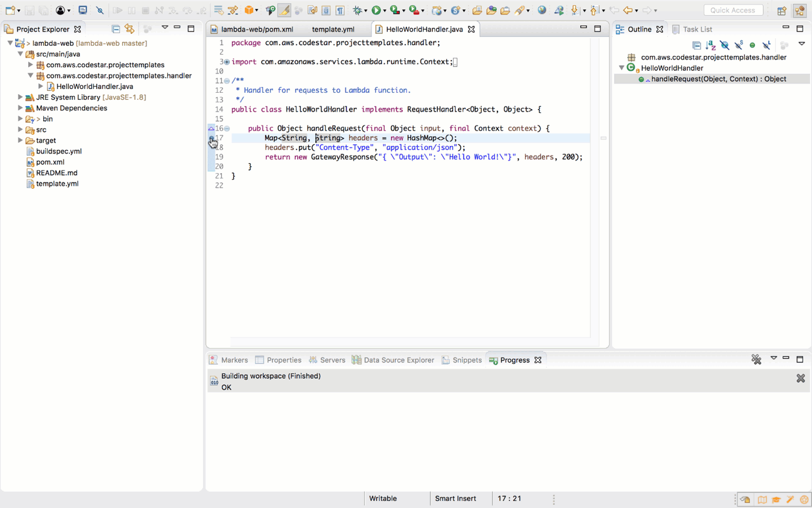The image size is (812, 508).
Task: Select handleRequest method in Outline
Action: [x=718, y=79]
